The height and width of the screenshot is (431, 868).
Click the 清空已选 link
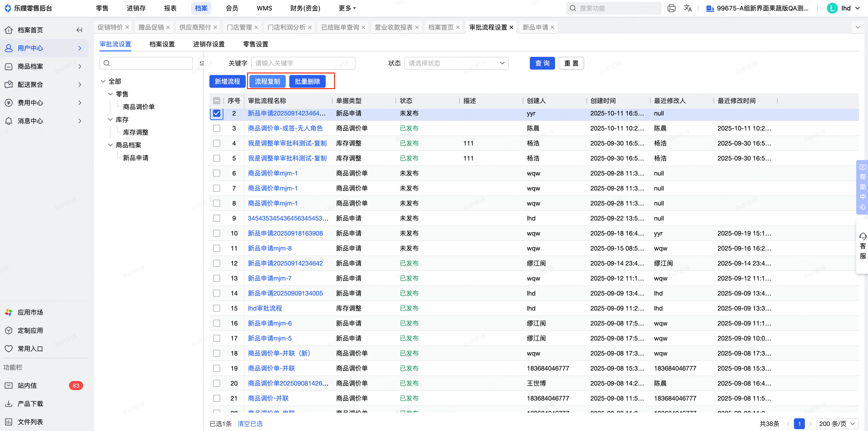tap(250, 423)
